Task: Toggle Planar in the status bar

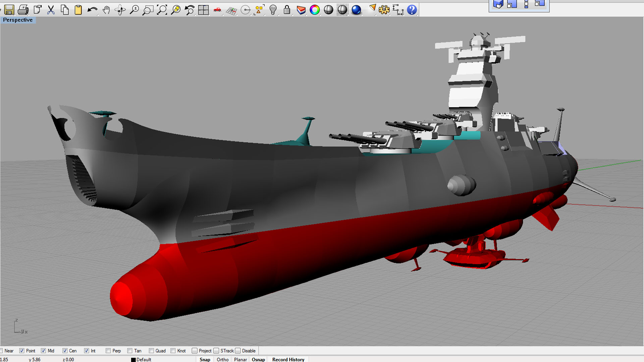Action: click(240, 359)
